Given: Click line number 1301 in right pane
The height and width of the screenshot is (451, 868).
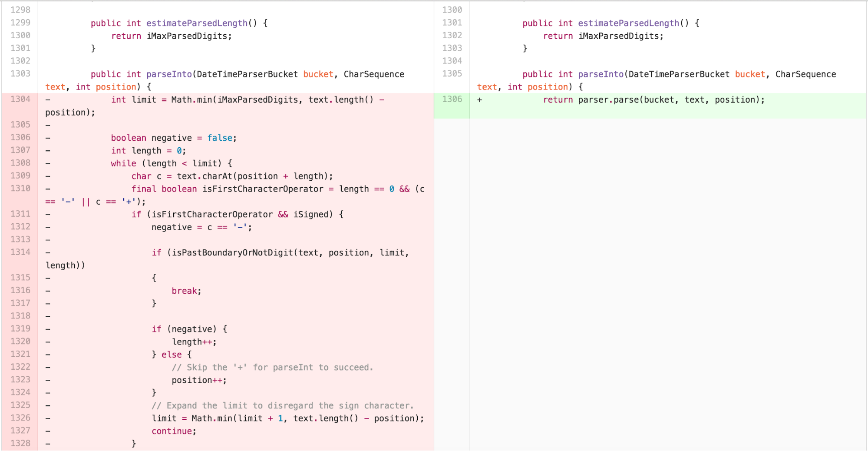Looking at the screenshot, I should point(452,23).
